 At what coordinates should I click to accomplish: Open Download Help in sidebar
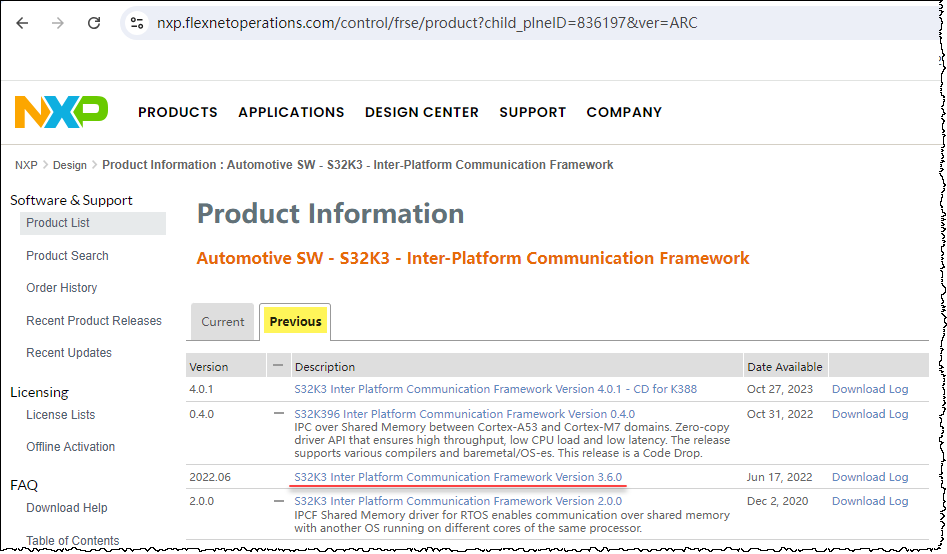click(x=66, y=507)
